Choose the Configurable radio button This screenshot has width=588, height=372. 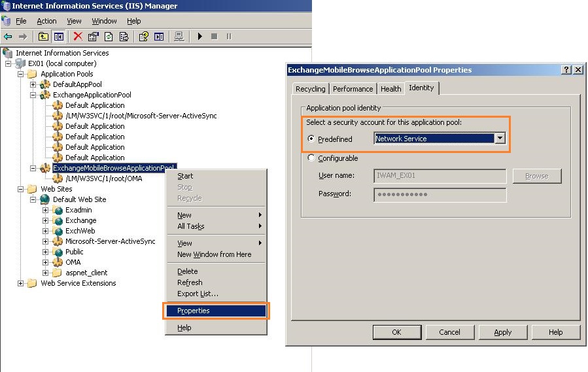(x=310, y=158)
